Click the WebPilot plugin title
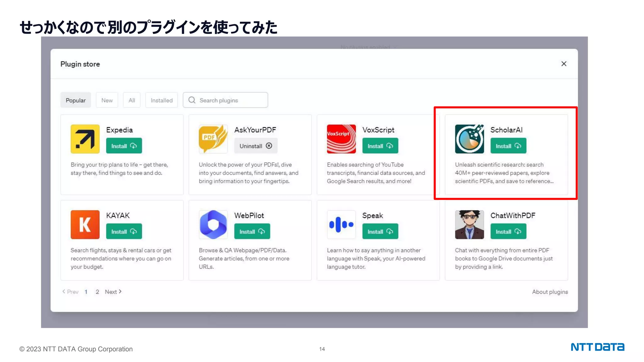The height and width of the screenshot is (362, 644). tap(249, 216)
